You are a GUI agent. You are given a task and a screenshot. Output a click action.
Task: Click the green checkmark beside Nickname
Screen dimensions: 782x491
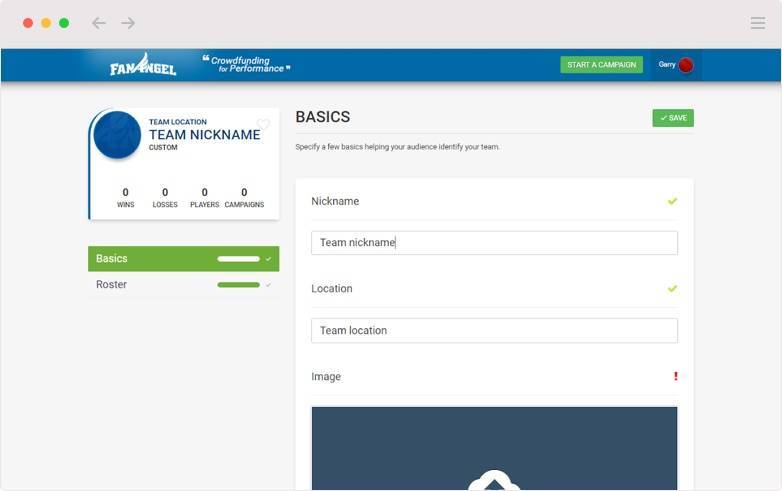(x=672, y=201)
